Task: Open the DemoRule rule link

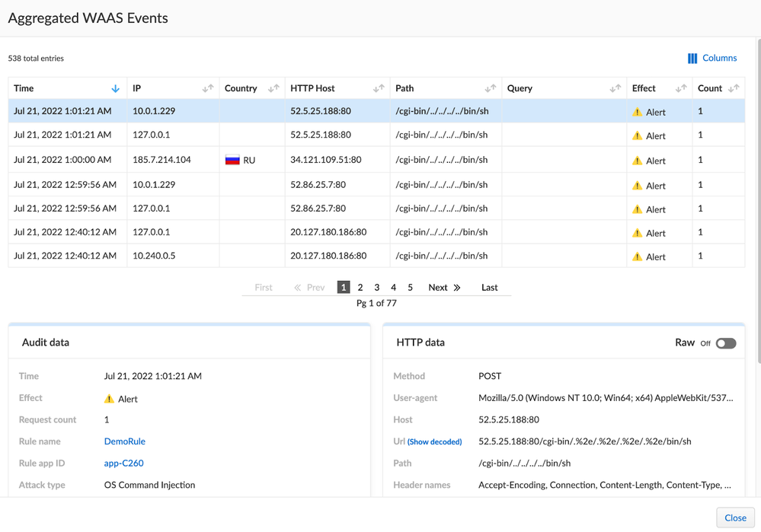Action: [124, 441]
